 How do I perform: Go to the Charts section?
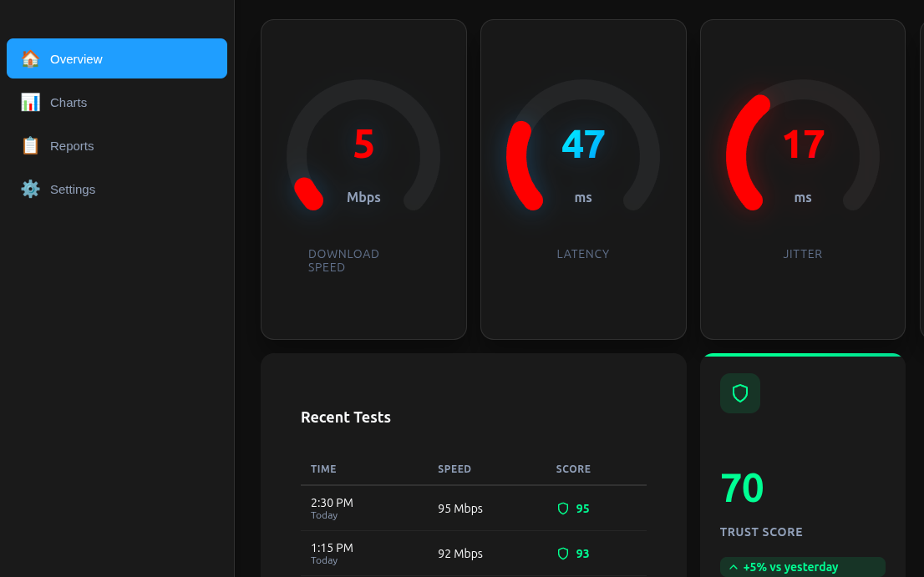(x=117, y=103)
